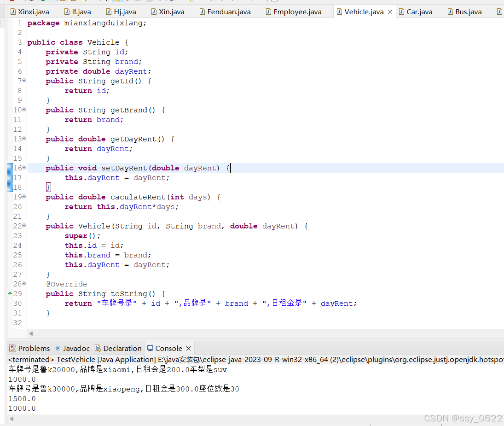Open the Problems view tab
This screenshot has width=504, height=426.
tap(29, 349)
